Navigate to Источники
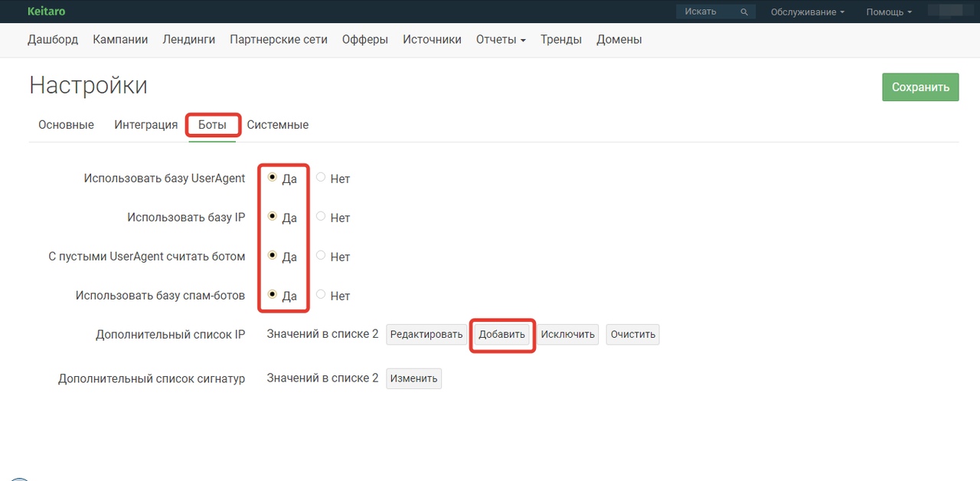This screenshot has height=481, width=980. (432, 40)
